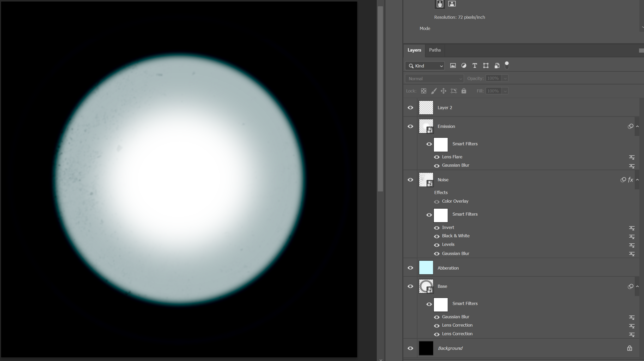Open the Kind filter dropdown
The image size is (644, 361).
425,66
